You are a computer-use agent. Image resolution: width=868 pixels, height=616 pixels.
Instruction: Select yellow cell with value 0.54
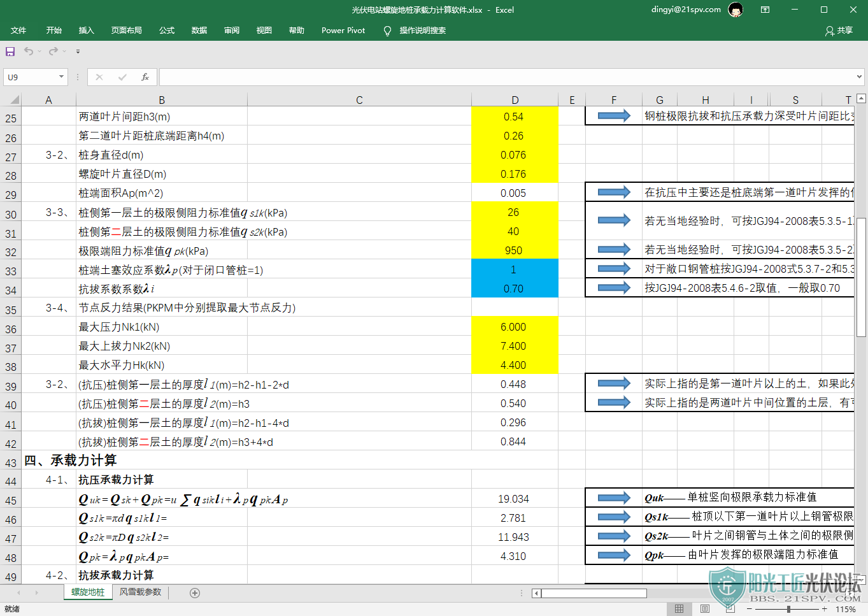[515, 117]
